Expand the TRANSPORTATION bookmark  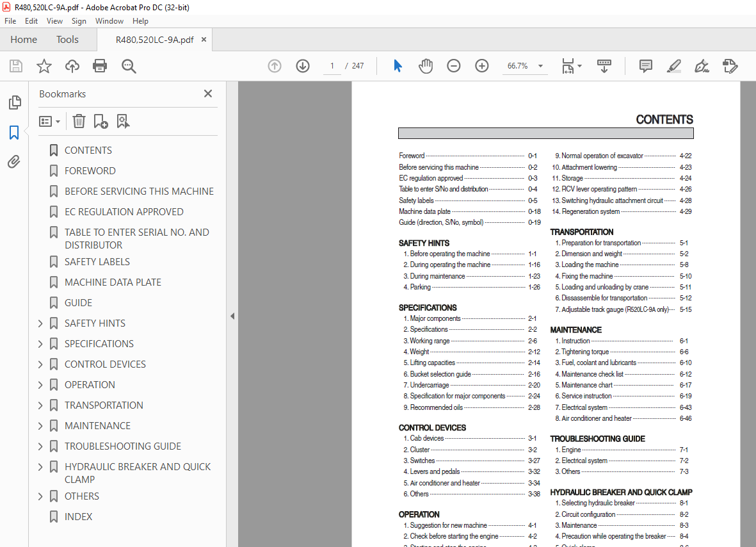click(x=40, y=405)
